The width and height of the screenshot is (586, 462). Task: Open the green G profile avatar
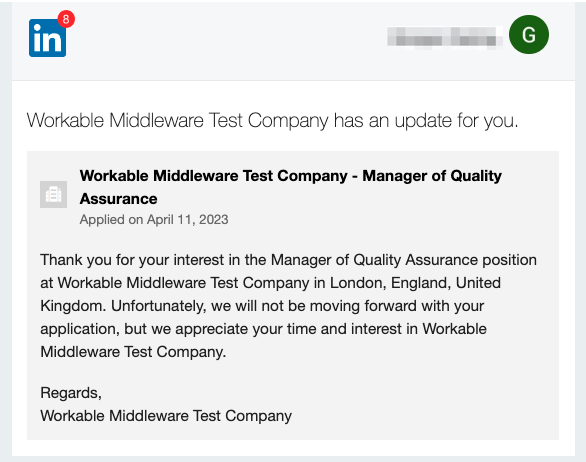pyautogui.click(x=528, y=34)
